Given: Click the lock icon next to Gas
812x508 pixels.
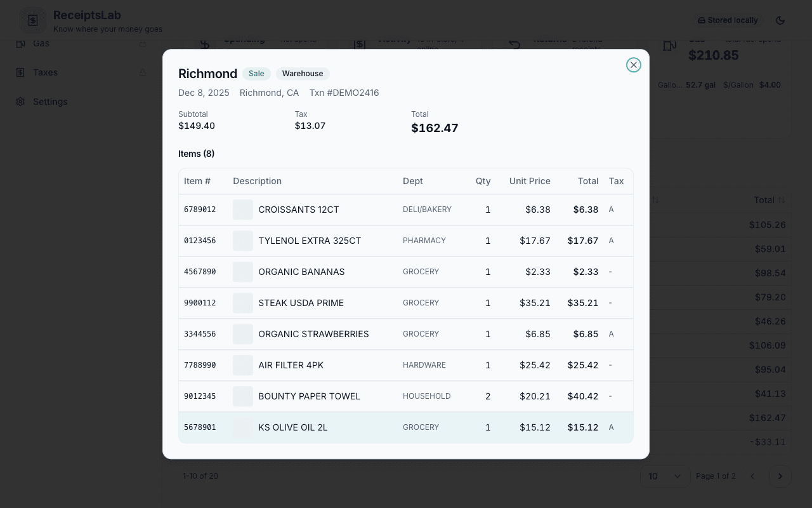Looking at the screenshot, I should click(141, 43).
